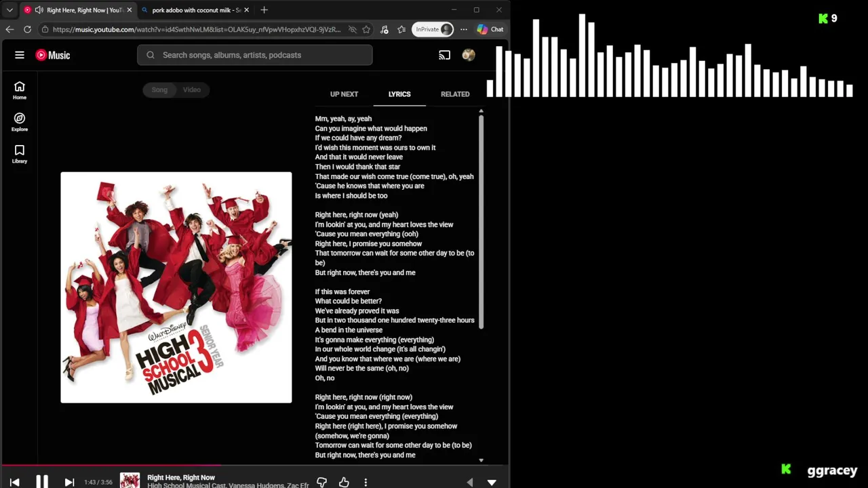
Task: Add page to favorites star
Action: click(367, 29)
